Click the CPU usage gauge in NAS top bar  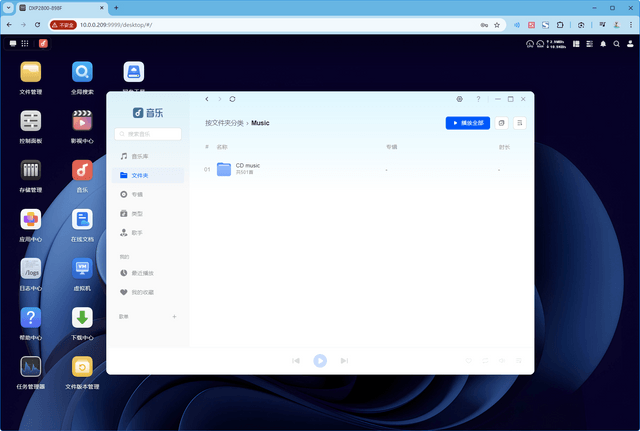[x=530, y=44]
